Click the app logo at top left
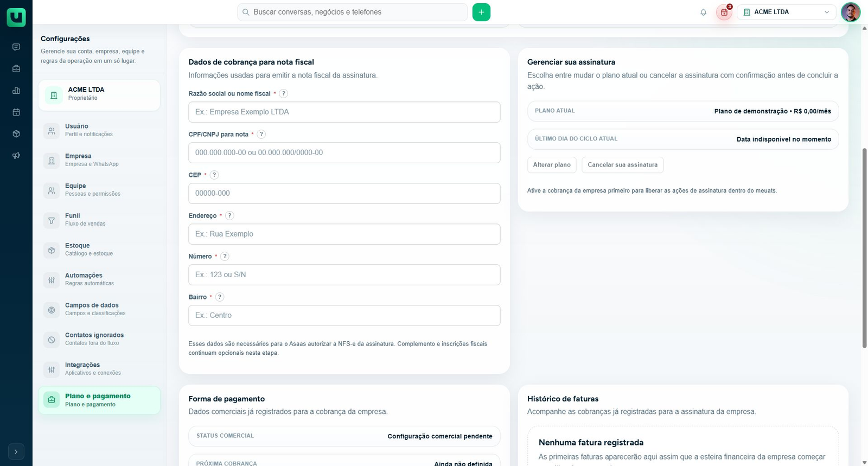 [16, 17]
